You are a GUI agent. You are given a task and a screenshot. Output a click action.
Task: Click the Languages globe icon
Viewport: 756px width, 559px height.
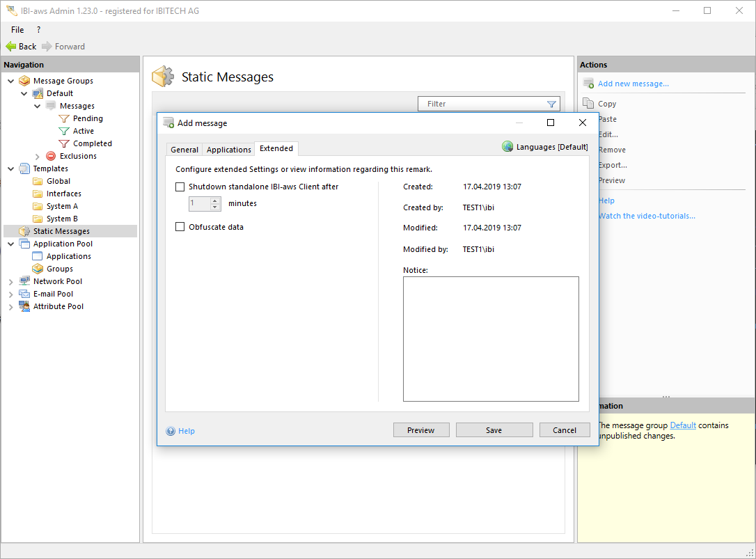click(x=507, y=147)
